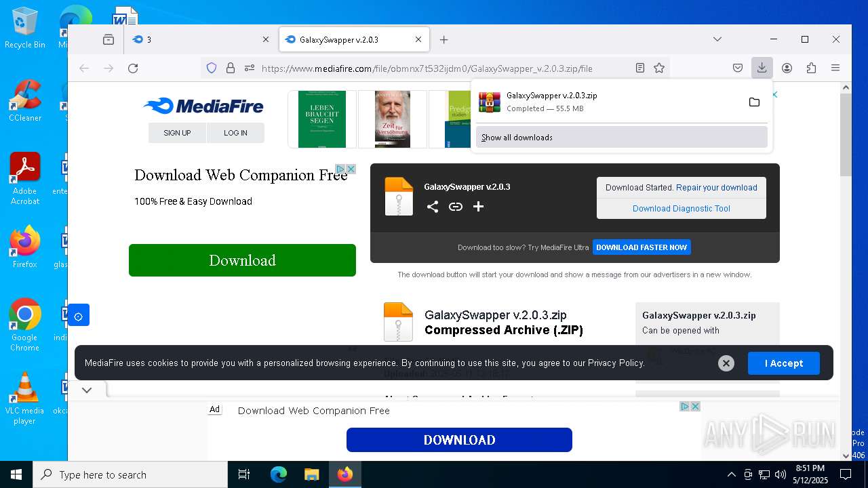Collapse the bottom ad banner chevron
868x488 pixels.
pyautogui.click(x=87, y=390)
